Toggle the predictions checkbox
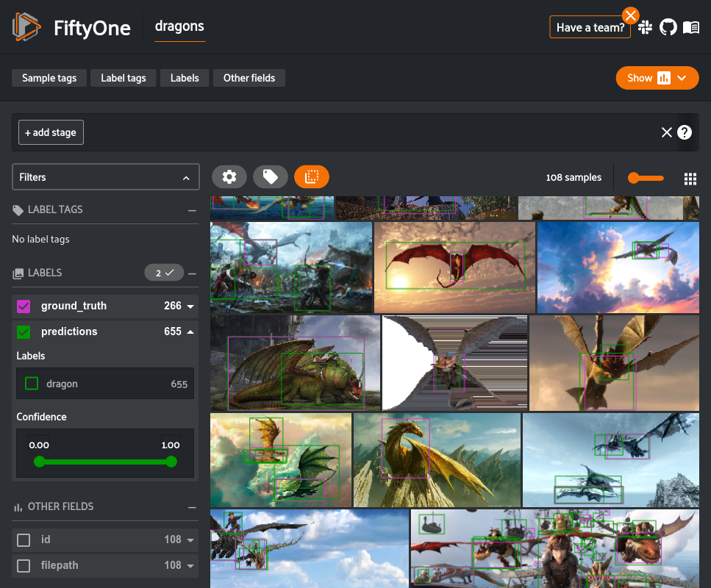The width and height of the screenshot is (711, 588). 24,332
